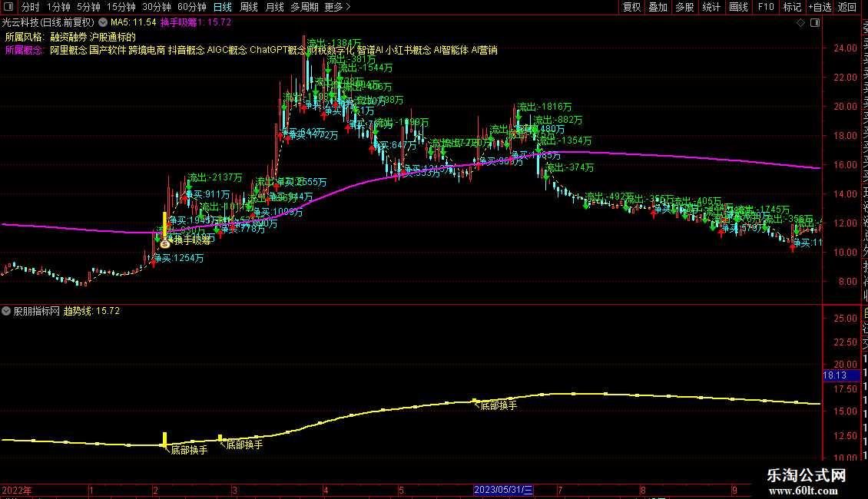Click the stock title 光云科技(日线.前复权)
The width and height of the screenshot is (868, 499).
tap(48, 23)
